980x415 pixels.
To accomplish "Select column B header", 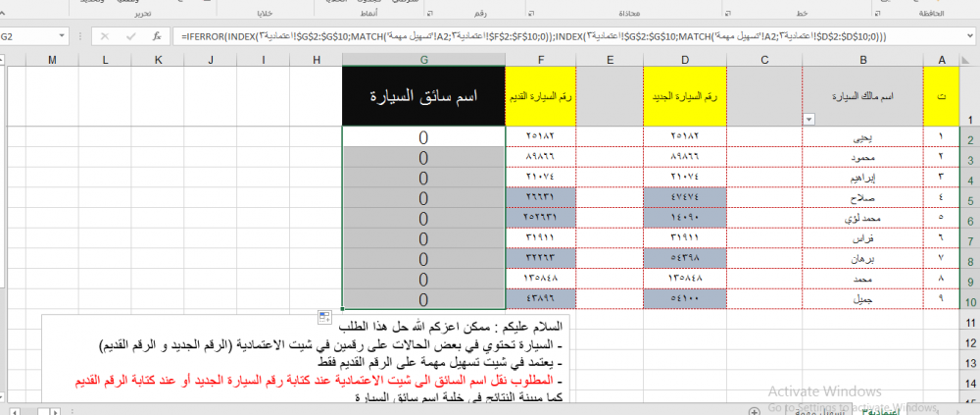I will coord(863,60).
